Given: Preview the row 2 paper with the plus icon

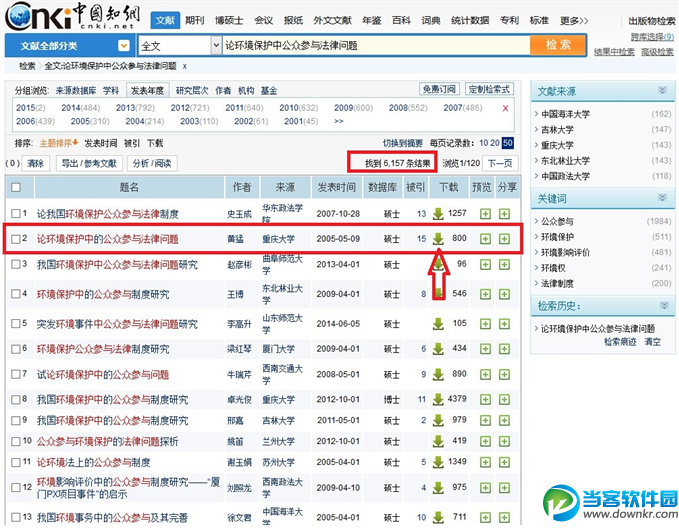Looking at the screenshot, I should tap(485, 239).
